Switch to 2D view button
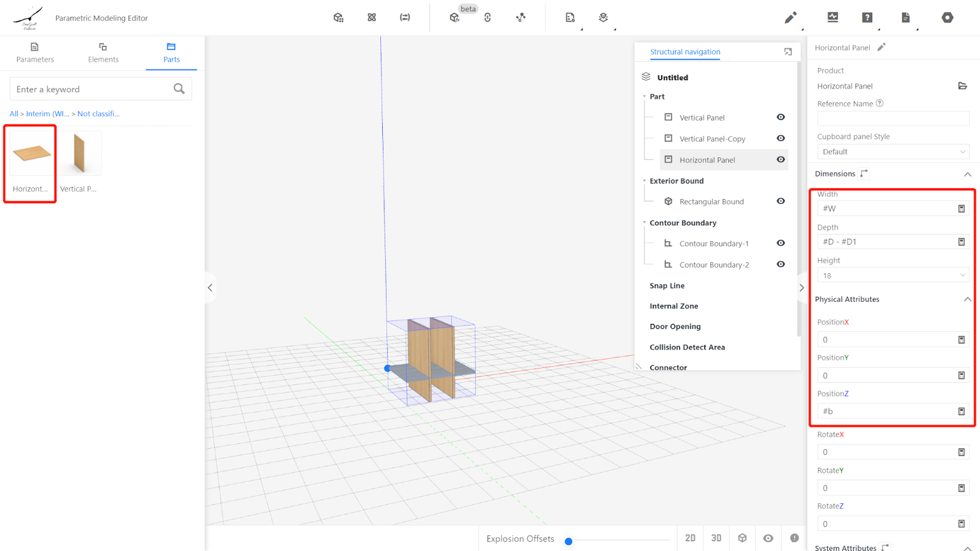The image size is (980, 551). 690,538
